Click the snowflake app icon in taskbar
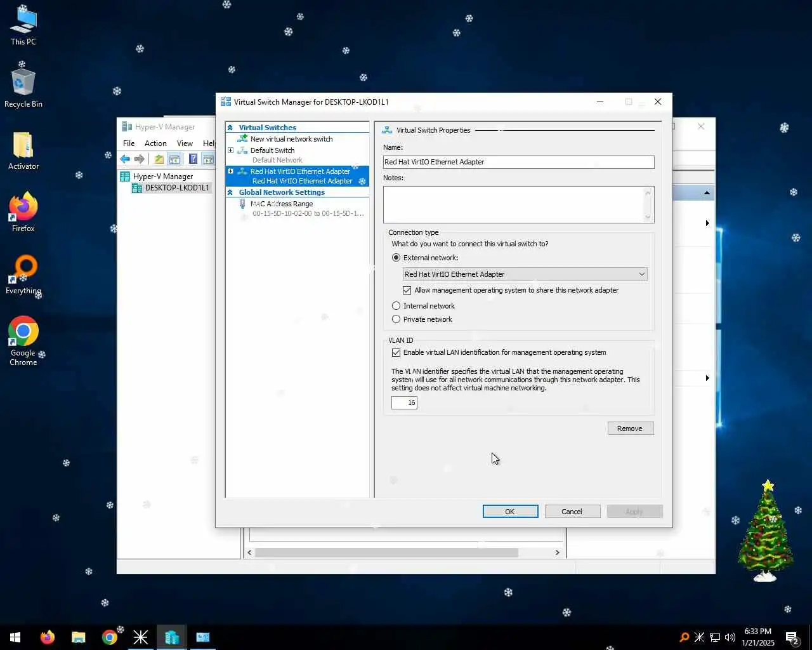812x650 pixels. 141,637
